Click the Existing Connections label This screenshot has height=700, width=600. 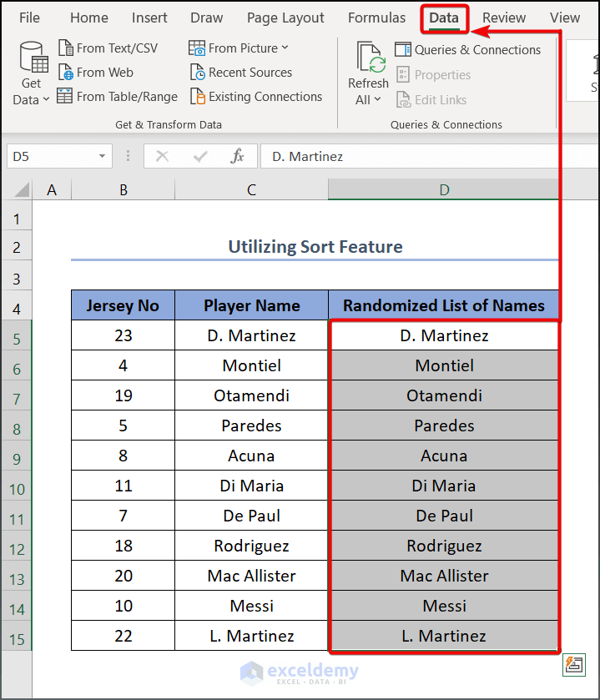[x=265, y=97]
